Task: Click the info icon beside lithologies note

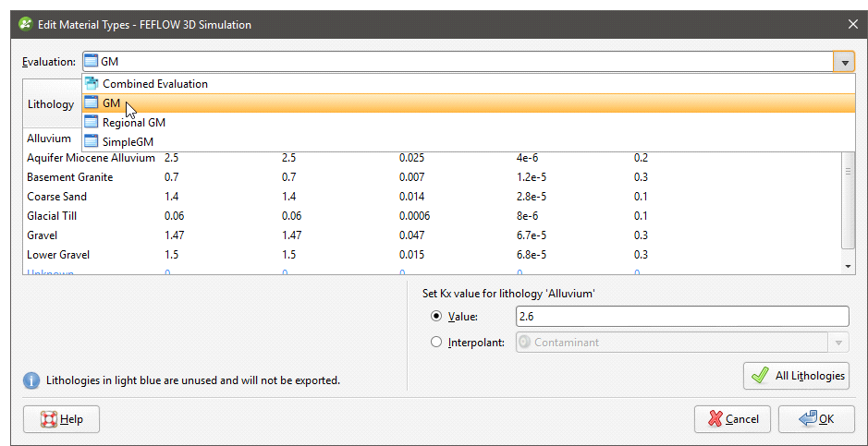Action: point(31,380)
